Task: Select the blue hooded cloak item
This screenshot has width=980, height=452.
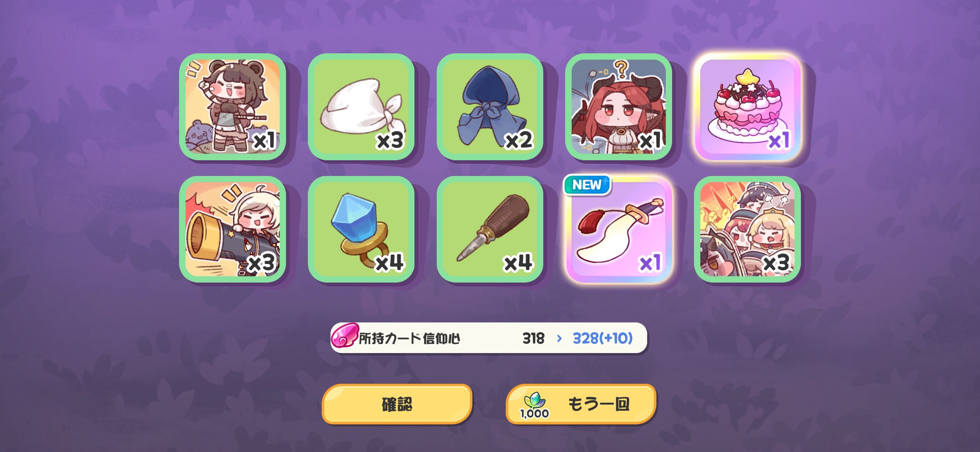Action: (490, 107)
